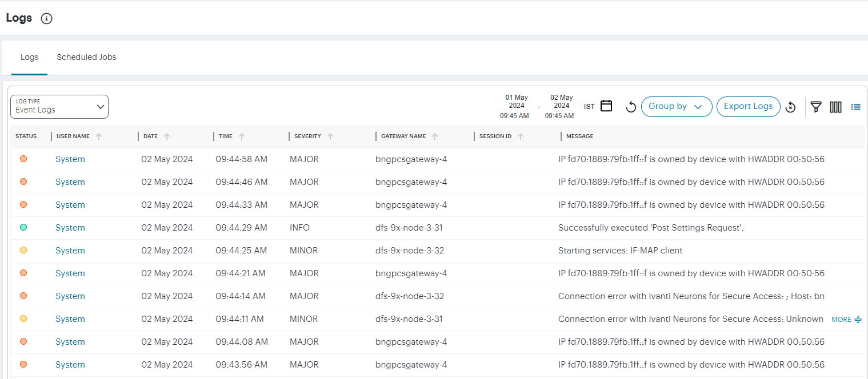Open the Group by dropdown
This screenshot has width=868, height=379.
click(677, 107)
